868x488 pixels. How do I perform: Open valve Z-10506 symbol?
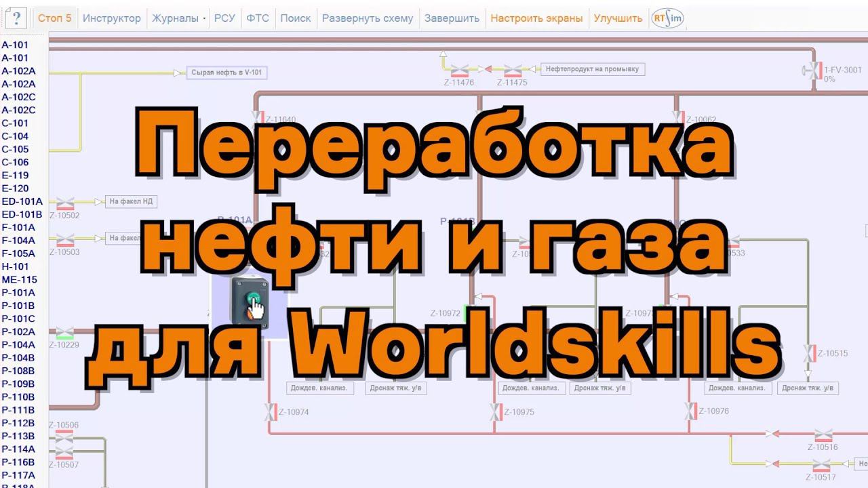point(64,437)
